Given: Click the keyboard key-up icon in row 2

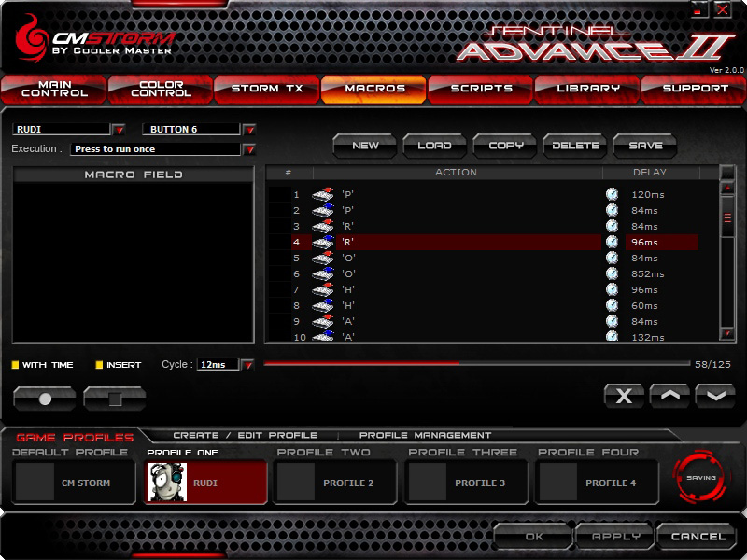Looking at the screenshot, I should tap(323, 210).
